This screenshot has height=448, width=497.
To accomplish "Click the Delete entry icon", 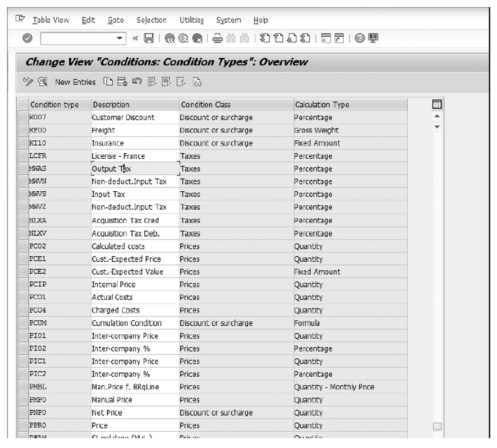I will pos(123,83).
